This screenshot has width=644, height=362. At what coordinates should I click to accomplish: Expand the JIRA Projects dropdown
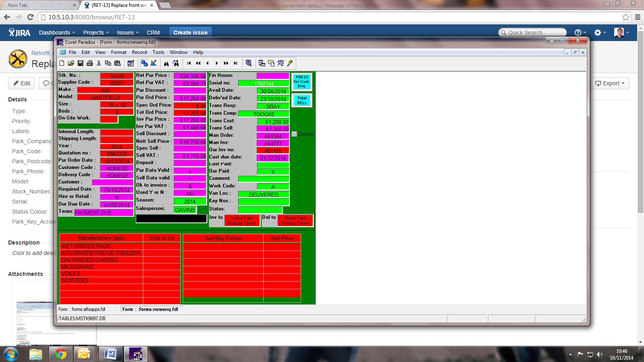96,33
